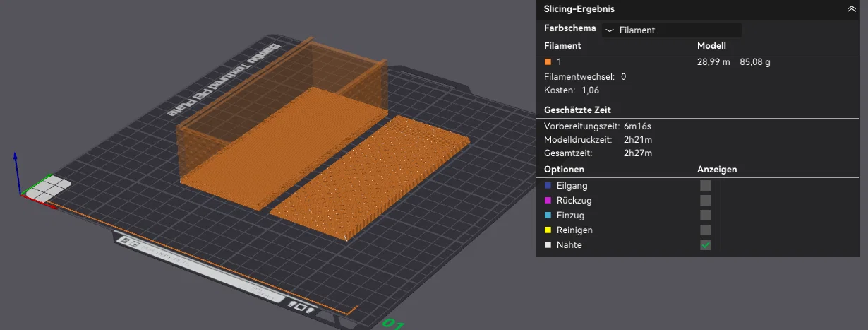Click the Slicing-Ergebnis panel title
The width and height of the screenshot is (868, 330).
[579, 9]
